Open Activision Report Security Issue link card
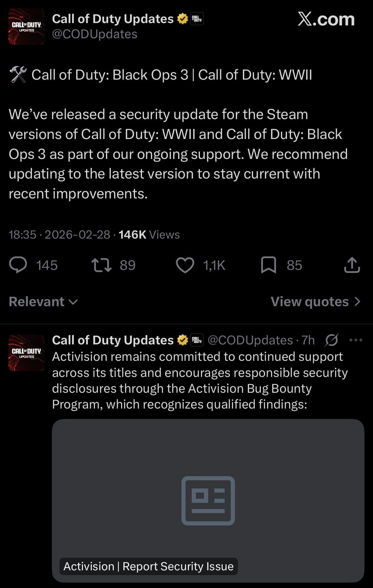The image size is (373, 588). tap(208, 500)
